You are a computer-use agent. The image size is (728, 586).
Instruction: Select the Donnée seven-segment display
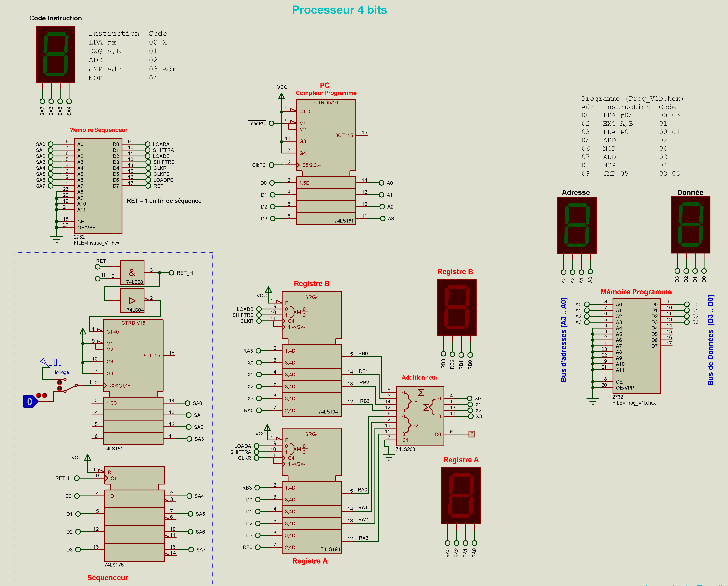coord(691,225)
